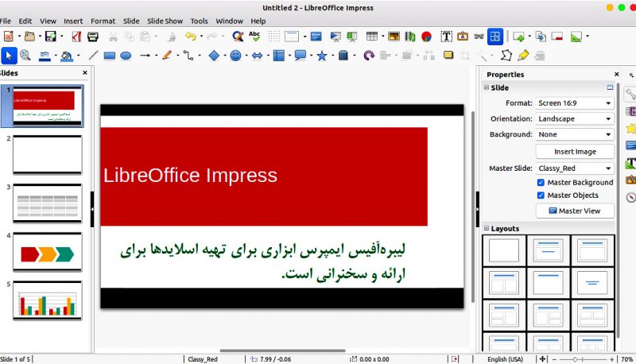Viewport: 636px width, 364px height.
Task: Select slide 4 thumbnail with arrows
Action: point(48,253)
